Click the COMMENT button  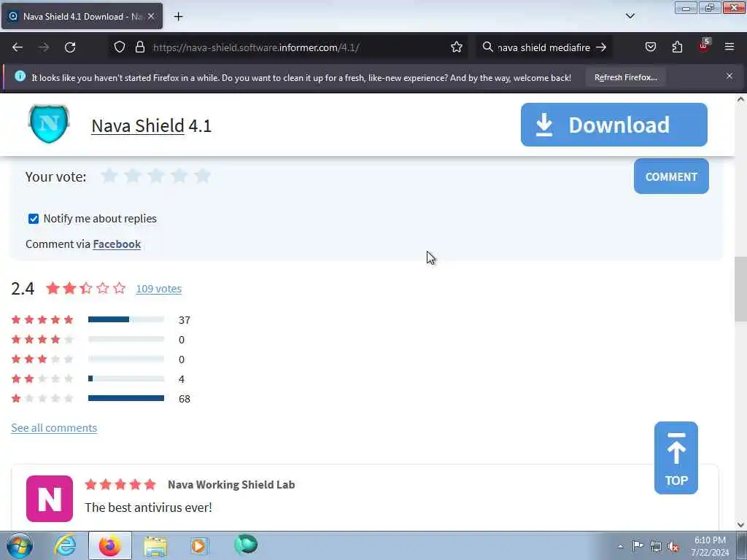tap(671, 176)
